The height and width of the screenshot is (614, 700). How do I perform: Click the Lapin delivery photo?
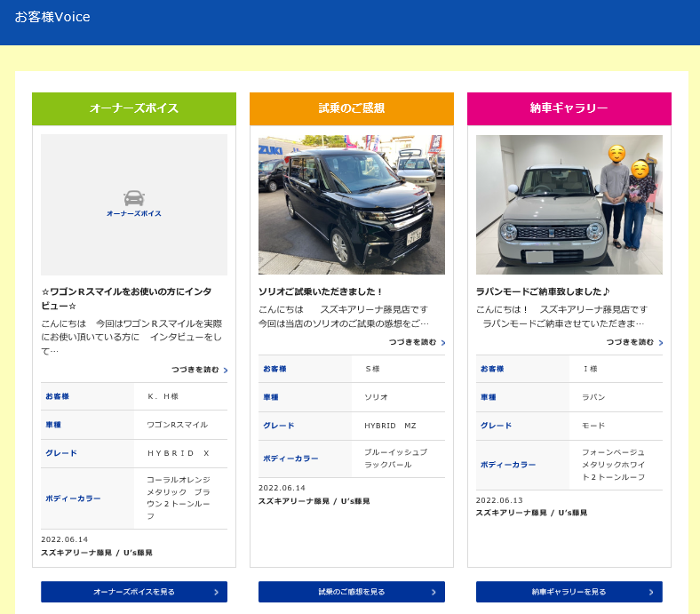point(569,204)
